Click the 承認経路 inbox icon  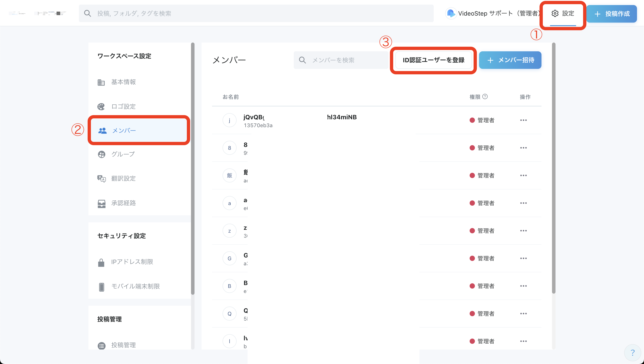coord(101,203)
